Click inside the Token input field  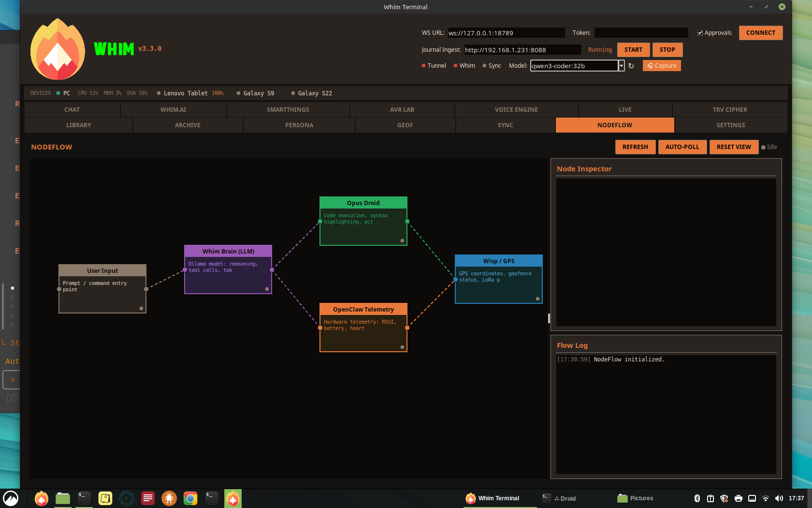(641, 32)
